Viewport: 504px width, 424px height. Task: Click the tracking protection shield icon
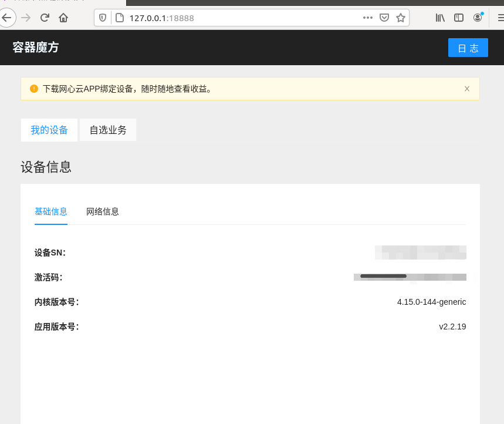(x=103, y=18)
